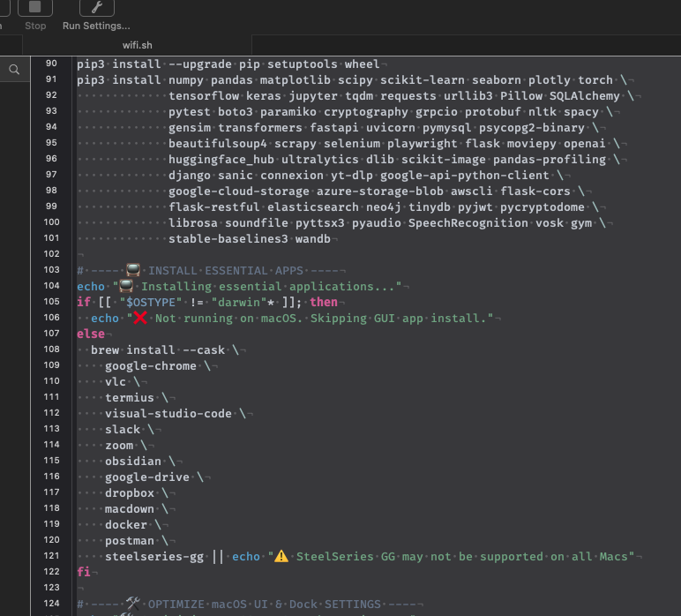Select the wifi.sh tab
The height and width of the screenshot is (616, 681).
tap(138, 45)
